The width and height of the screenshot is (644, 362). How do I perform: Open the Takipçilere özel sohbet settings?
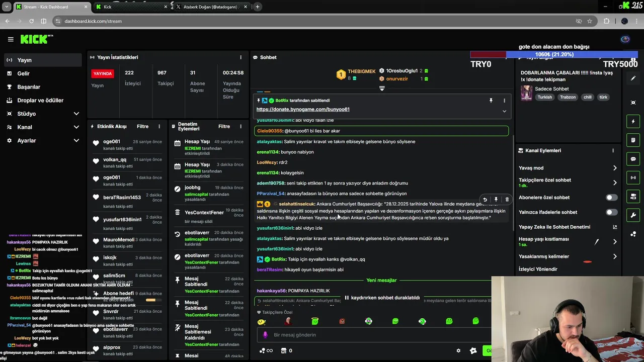coord(568,183)
